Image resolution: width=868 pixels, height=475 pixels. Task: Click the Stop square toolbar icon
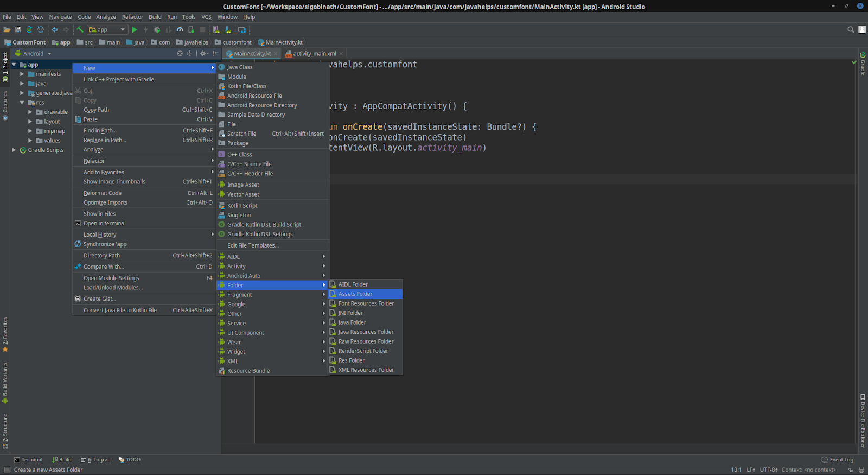pos(203,30)
